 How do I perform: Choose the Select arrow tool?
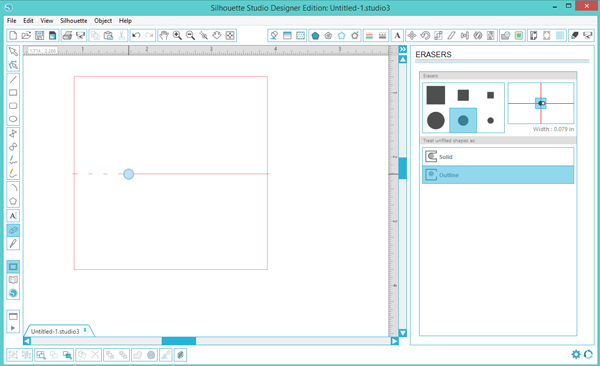(13, 52)
